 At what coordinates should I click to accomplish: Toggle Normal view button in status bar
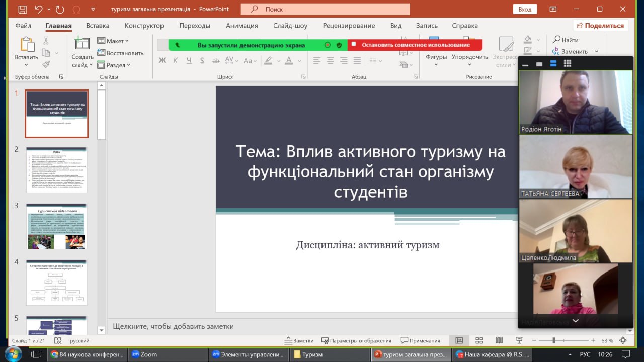tap(459, 340)
